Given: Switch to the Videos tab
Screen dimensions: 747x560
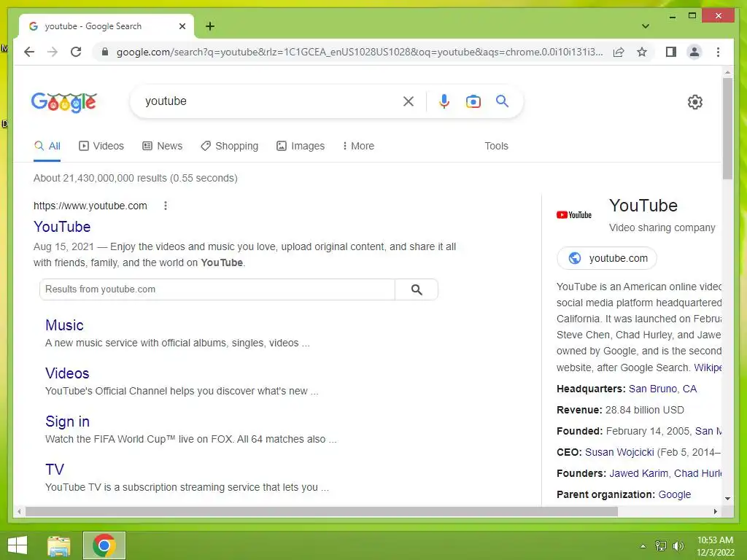Looking at the screenshot, I should pyautogui.click(x=101, y=146).
